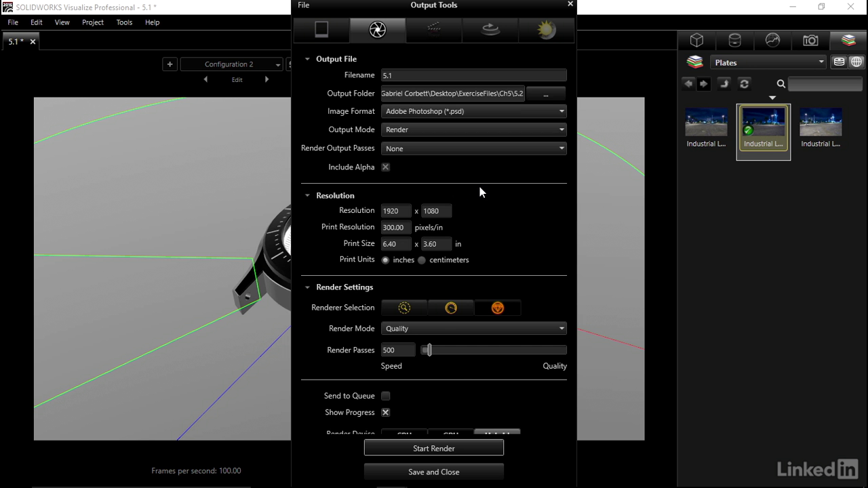Open the Models cube palette tab
868x488 pixels.
tap(696, 41)
